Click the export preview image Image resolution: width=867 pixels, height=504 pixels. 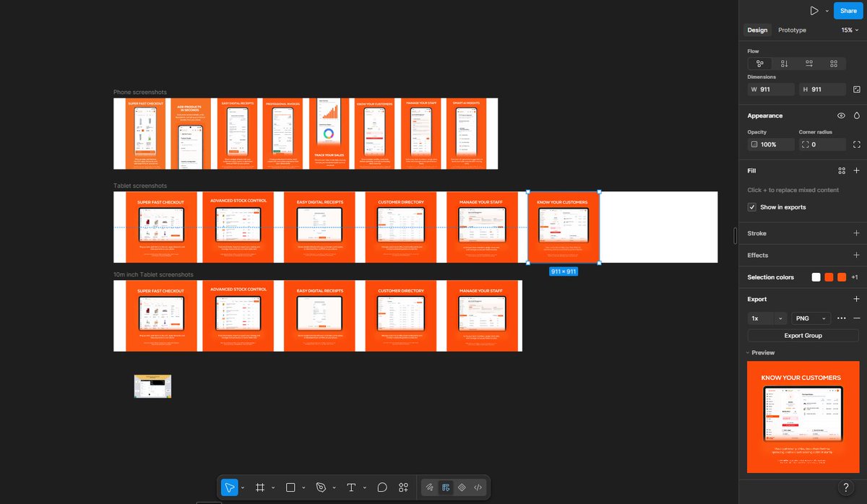(803, 417)
